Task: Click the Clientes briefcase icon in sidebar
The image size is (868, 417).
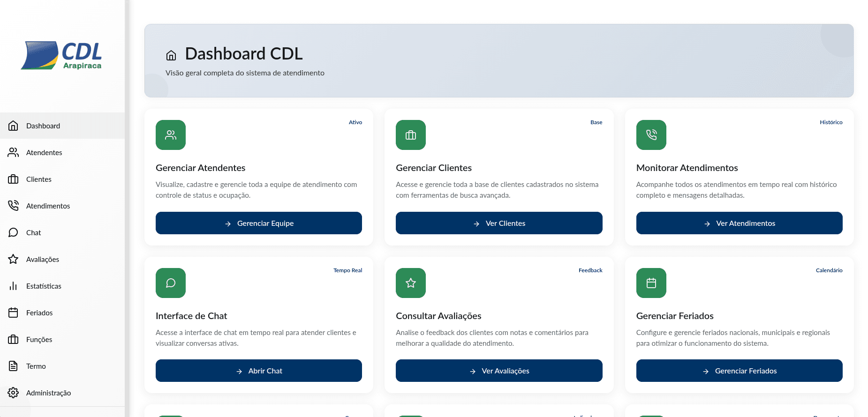Action: click(13, 179)
